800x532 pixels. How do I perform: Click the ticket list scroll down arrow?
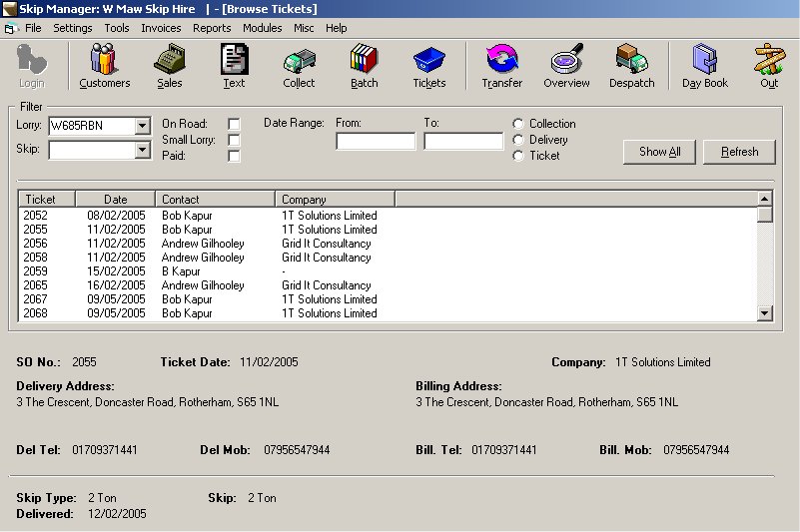(764, 313)
